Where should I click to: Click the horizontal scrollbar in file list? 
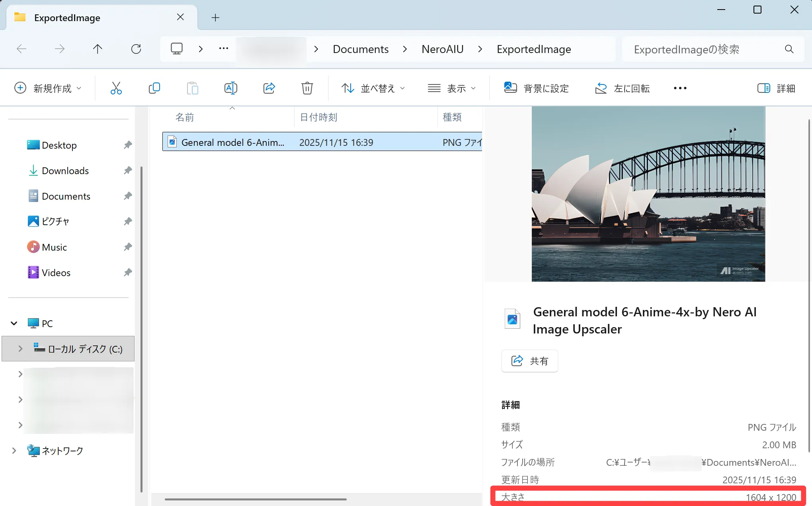(x=256, y=499)
